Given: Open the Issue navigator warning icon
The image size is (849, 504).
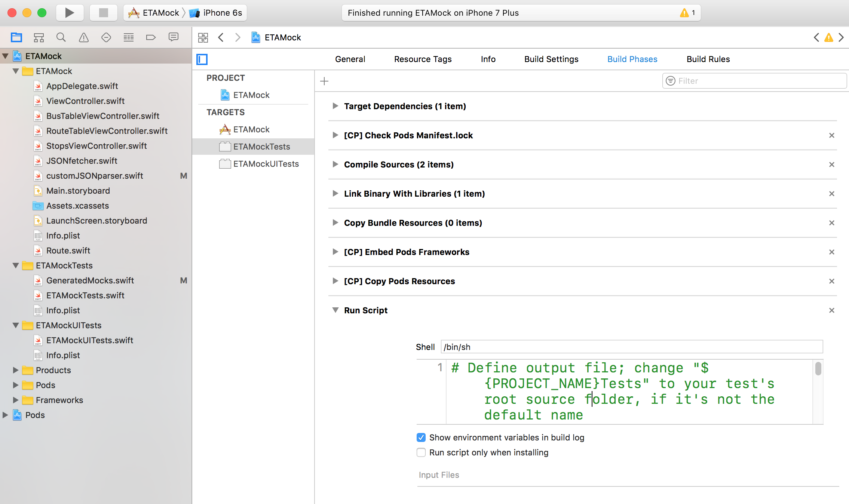Looking at the screenshot, I should [x=83, y=37].
